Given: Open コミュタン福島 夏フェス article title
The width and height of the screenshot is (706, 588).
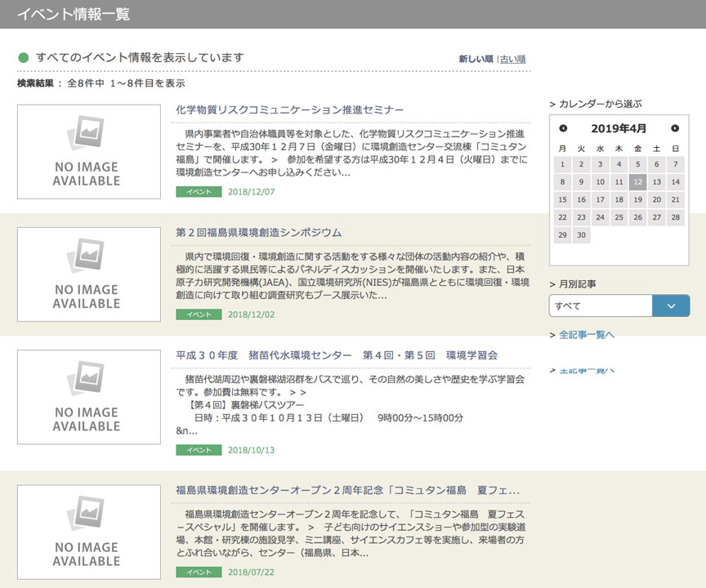Looking at the screenshot, I should click(x=347, y=491).
